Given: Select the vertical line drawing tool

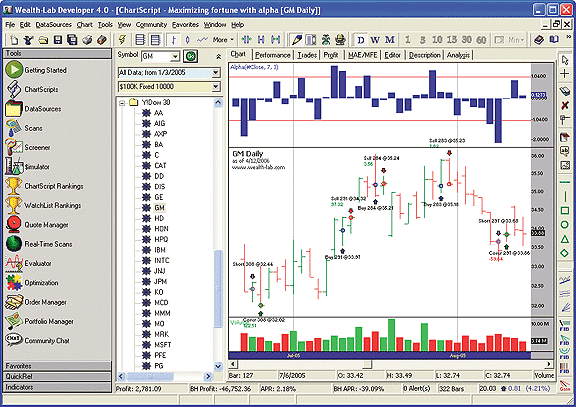Looking at the screenshot, I should (x=565, y=197).
